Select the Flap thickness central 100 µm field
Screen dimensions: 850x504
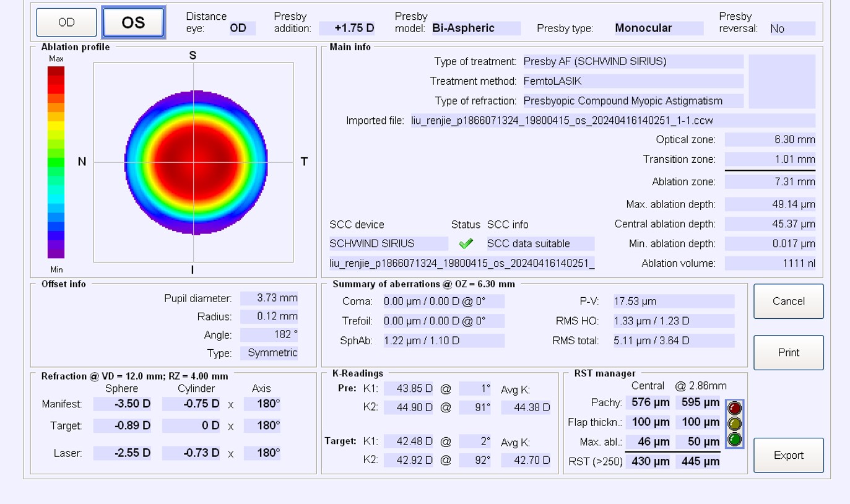647,422
